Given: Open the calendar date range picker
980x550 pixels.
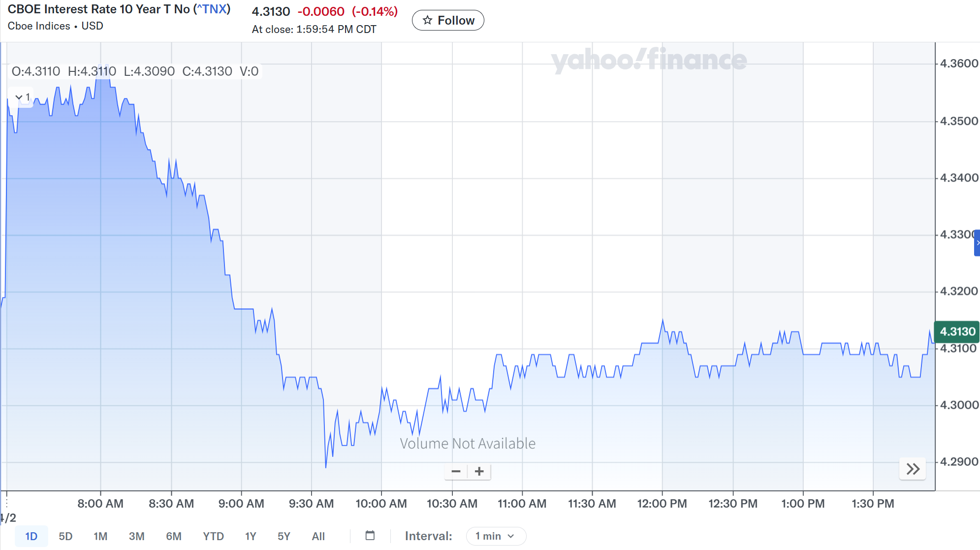Looking at the screenshot, I should point(370,536).
